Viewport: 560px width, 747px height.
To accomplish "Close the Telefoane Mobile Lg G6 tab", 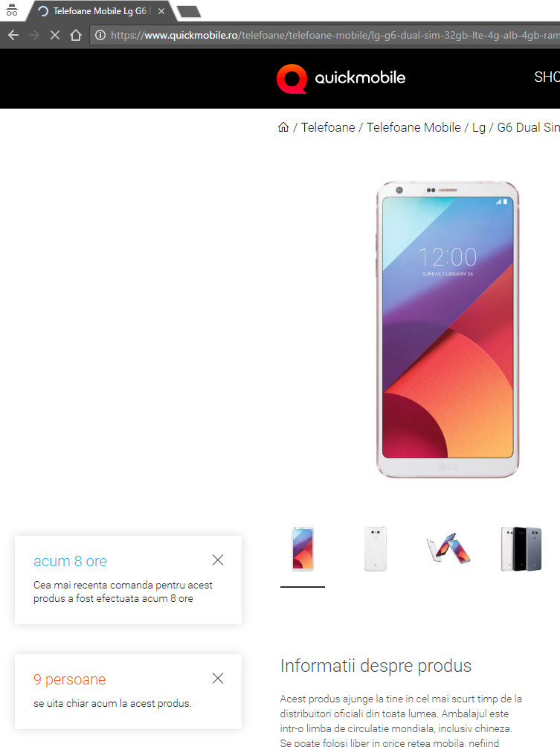I will pyautogui.click(x=161, y=11).
